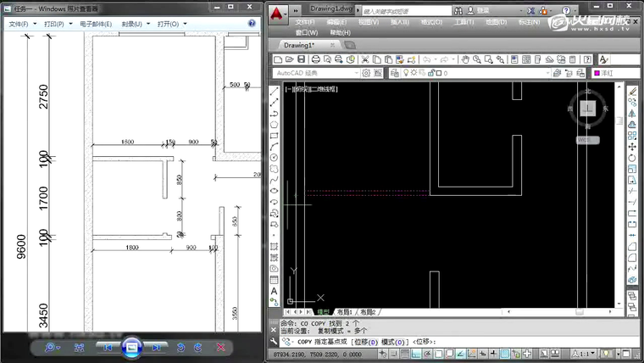Select the Multiline Text 'A' tool

275,291
